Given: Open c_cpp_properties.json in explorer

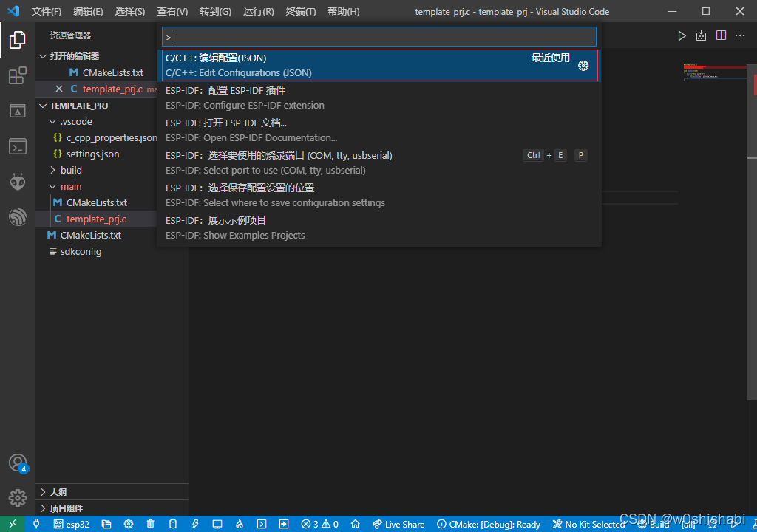Looking at the screenshot, I should (x=105, y=137).
